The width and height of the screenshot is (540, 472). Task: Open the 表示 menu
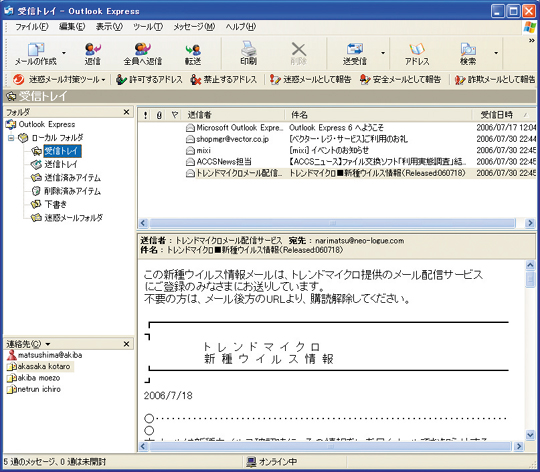109,27
